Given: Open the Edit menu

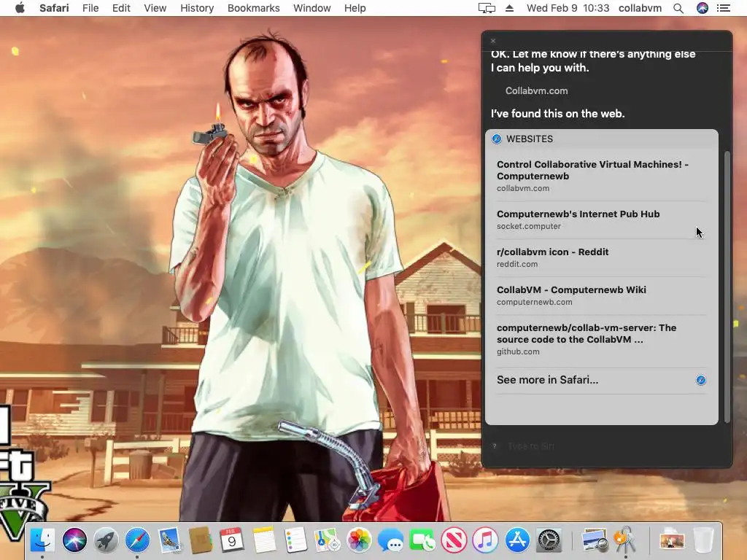Looking at the screenshot, I should click(121, 8).
